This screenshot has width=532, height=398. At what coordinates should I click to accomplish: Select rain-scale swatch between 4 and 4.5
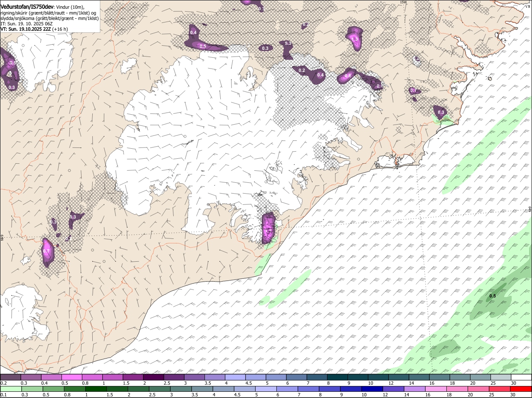pos(224,389)
